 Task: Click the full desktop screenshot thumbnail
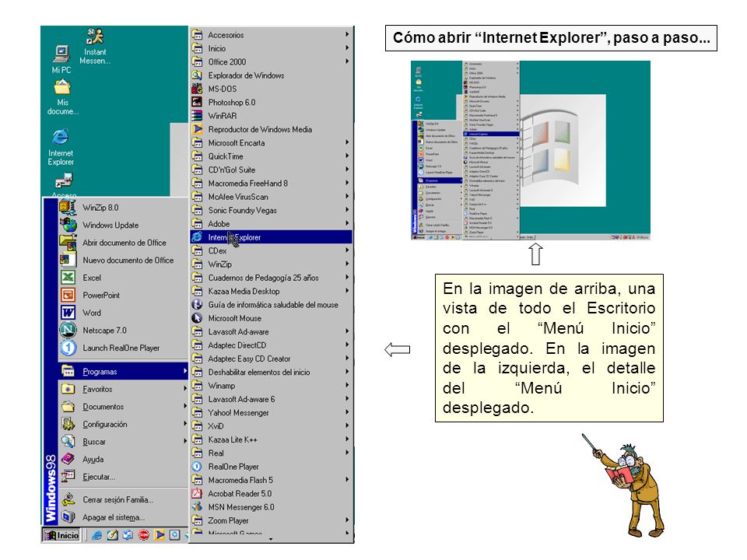tap(530, 150)
